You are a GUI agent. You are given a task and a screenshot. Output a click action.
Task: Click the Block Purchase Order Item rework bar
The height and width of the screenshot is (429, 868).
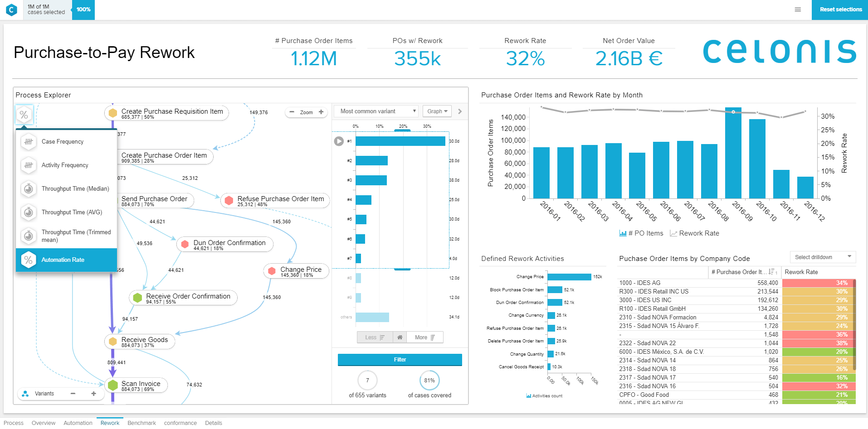555,290
